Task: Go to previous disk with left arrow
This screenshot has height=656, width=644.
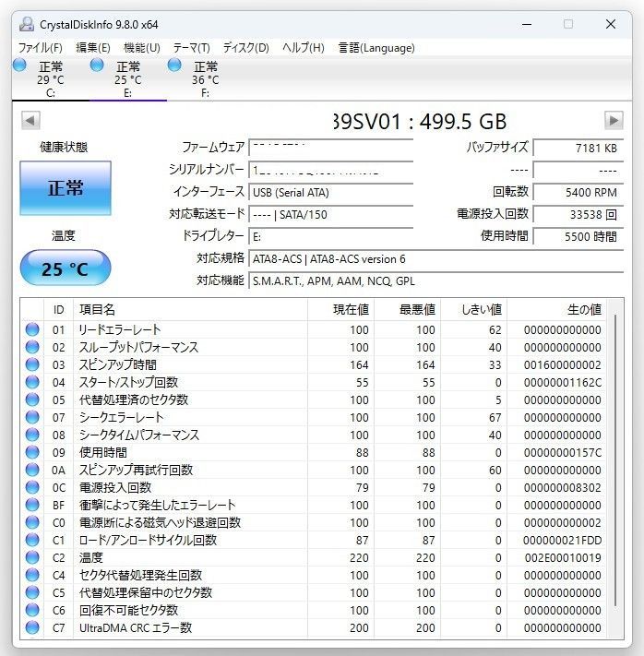Action: point(30,121)
